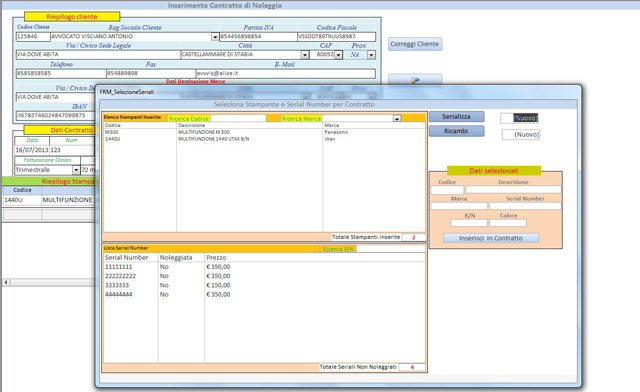
Task: Click the Ricerca Codice input field
Action: coord(238,118)
